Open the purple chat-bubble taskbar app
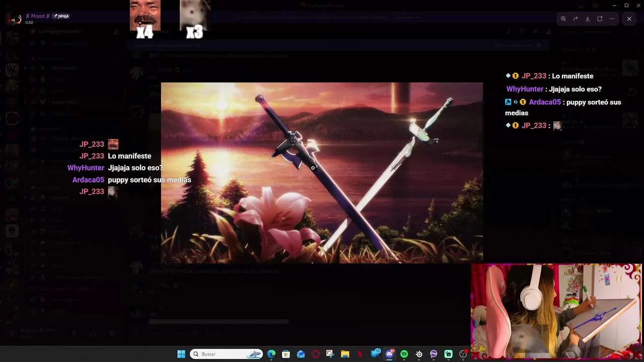Viewport: 644px width, 362px height. (x=434, y=354)
